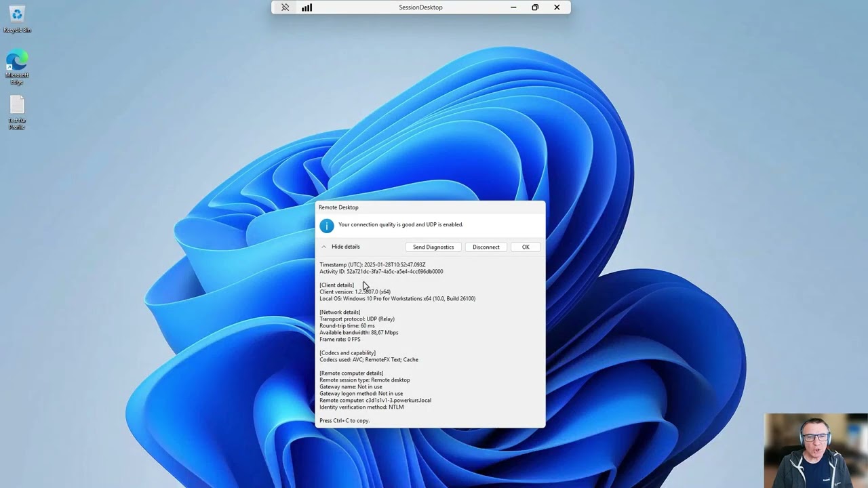The image size is (868, 488).
Task: Click the Disconnect button
Action: [486, 247]
